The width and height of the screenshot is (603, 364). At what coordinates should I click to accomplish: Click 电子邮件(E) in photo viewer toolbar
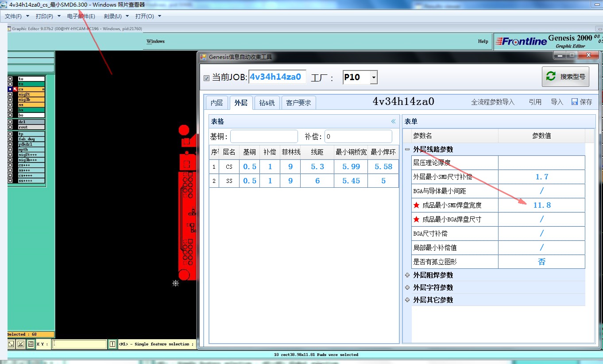81,16
